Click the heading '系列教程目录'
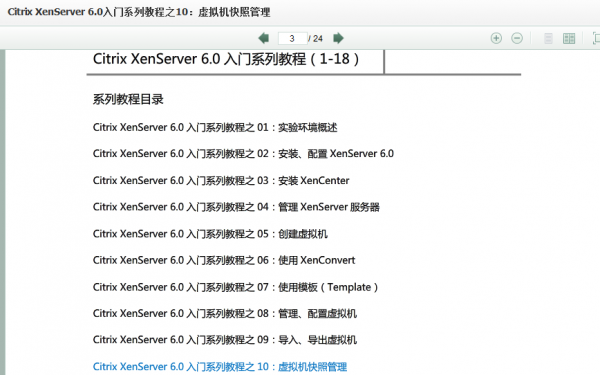 pos(128,99)
